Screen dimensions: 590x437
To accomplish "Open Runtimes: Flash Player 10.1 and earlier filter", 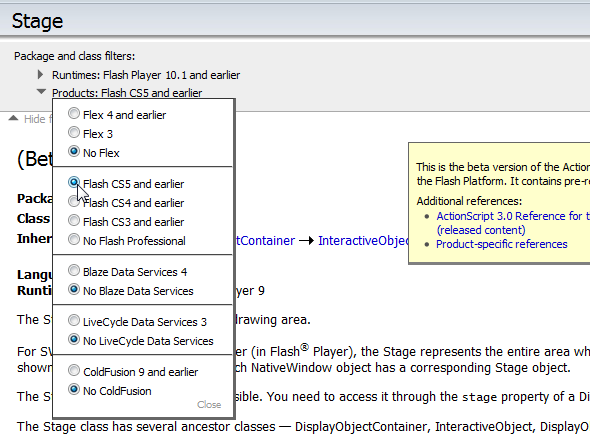I will pyautogui.click(x=146, y=75).
